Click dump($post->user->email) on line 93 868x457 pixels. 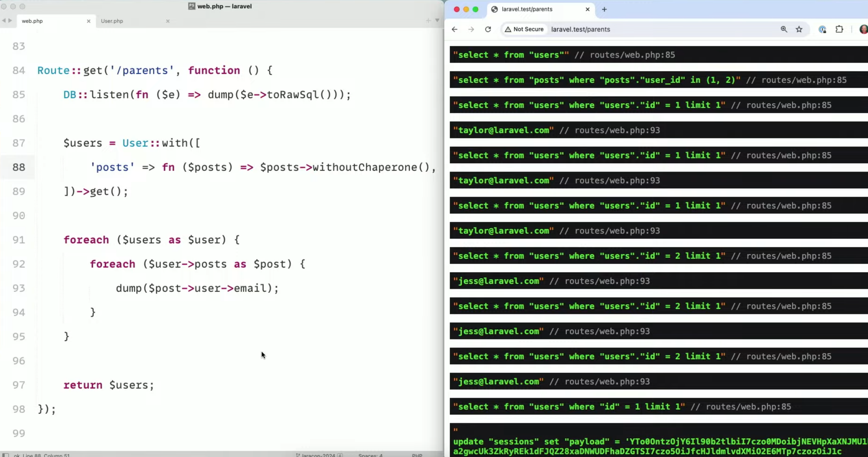coord(197,288)
